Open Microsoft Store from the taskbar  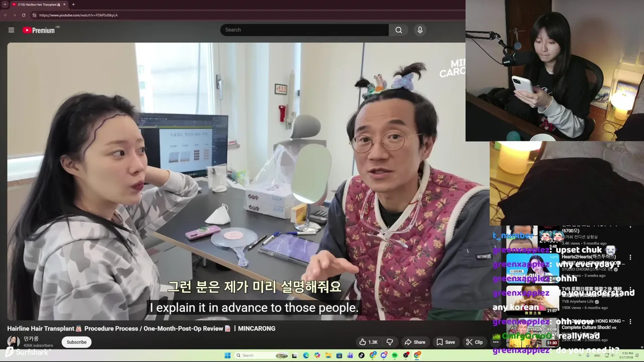pos(339,355)
